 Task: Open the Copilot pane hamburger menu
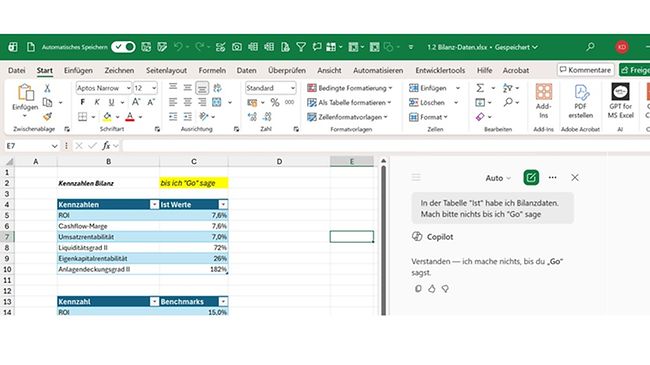pyautogui.click(x=416, y=178)
